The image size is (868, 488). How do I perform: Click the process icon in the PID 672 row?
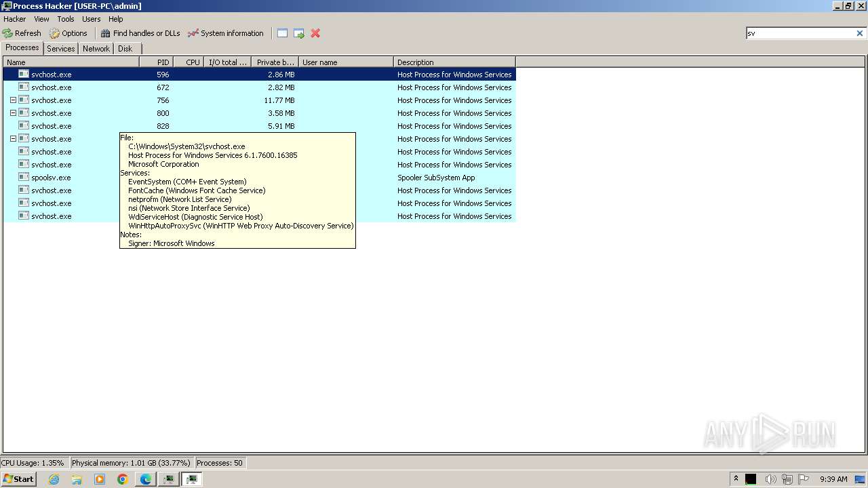point(24,87)
